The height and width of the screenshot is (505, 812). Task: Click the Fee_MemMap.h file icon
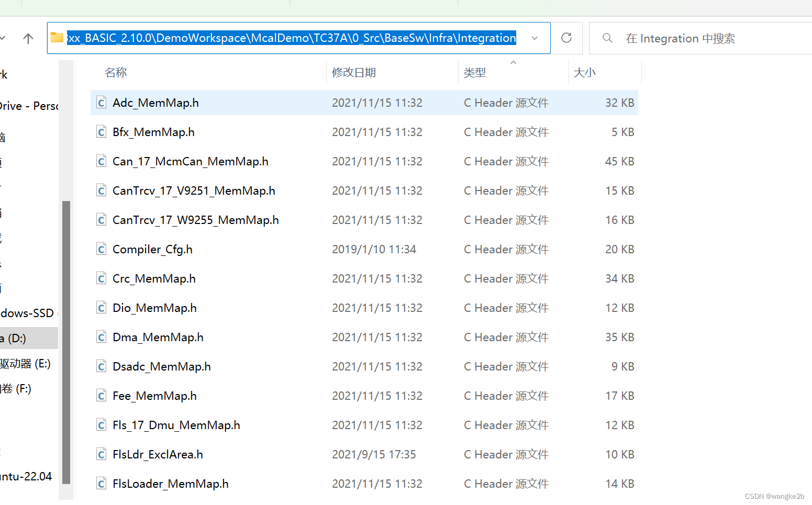click(102, 396)
